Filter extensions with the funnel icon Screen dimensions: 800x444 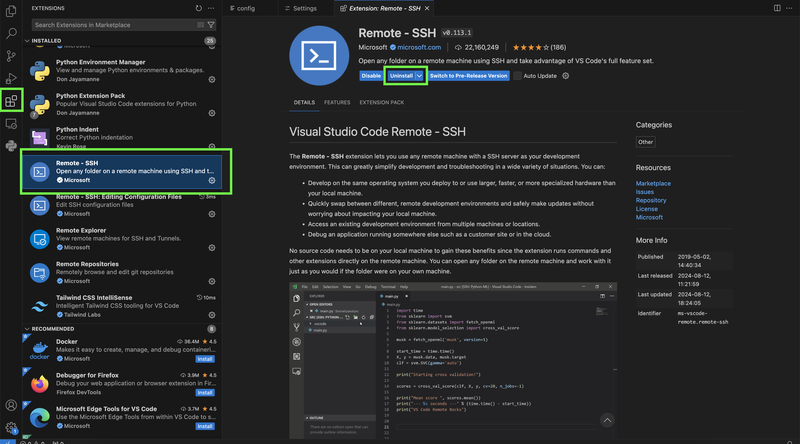click(211, 24)
